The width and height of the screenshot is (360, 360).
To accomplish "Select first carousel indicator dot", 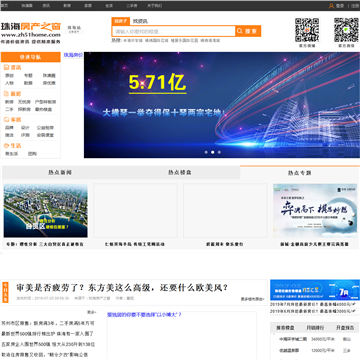I will tap(206, 152).
